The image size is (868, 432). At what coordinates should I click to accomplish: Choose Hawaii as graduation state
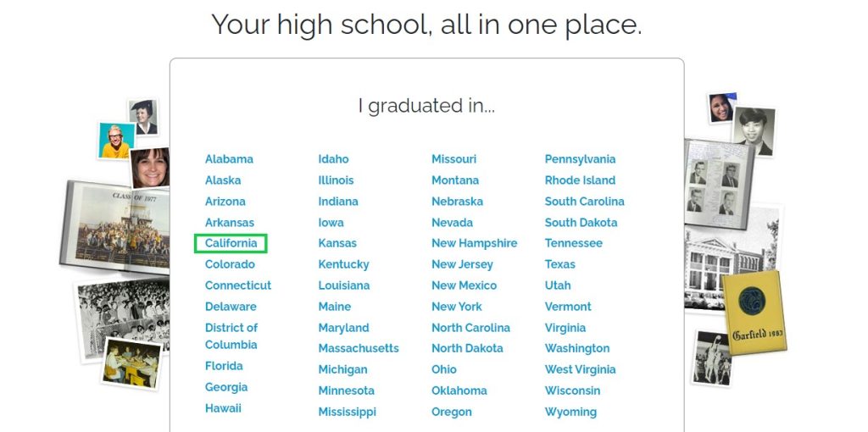223,408
